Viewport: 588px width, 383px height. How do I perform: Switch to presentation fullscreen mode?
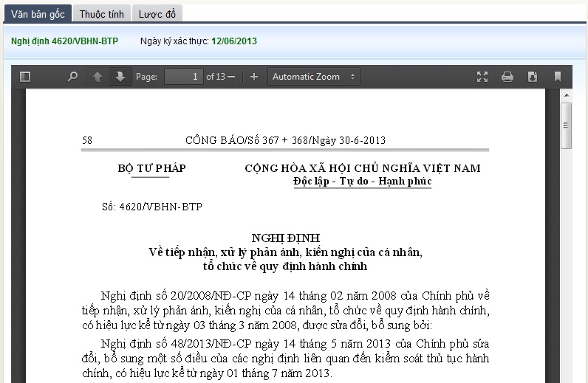[x=482, y=77]
